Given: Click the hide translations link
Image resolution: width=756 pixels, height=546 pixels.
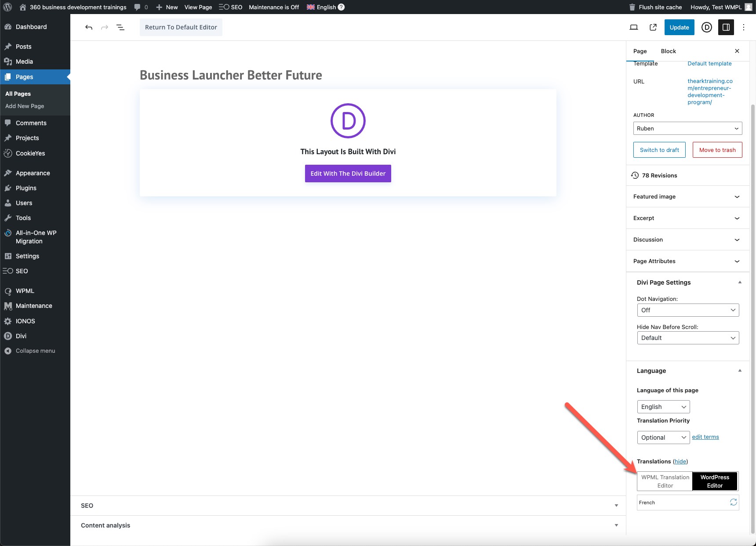Looking at the screenshot, I should pos(680,461).
